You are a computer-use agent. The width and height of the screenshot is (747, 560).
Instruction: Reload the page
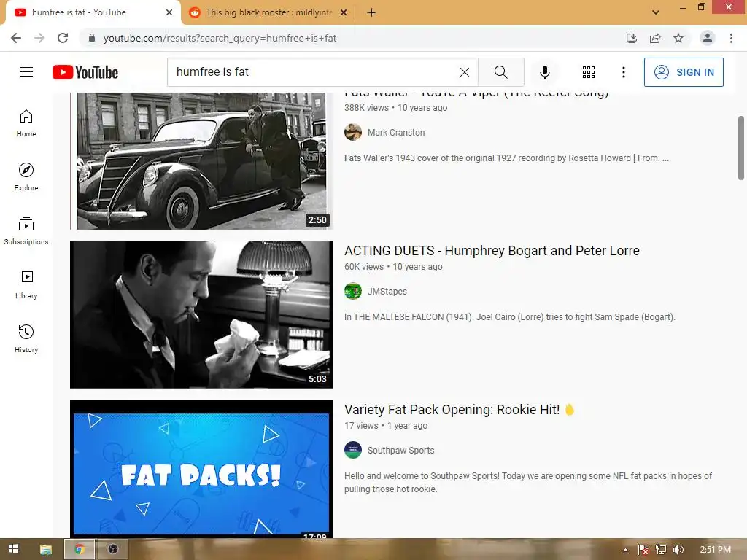pos(63,38)
